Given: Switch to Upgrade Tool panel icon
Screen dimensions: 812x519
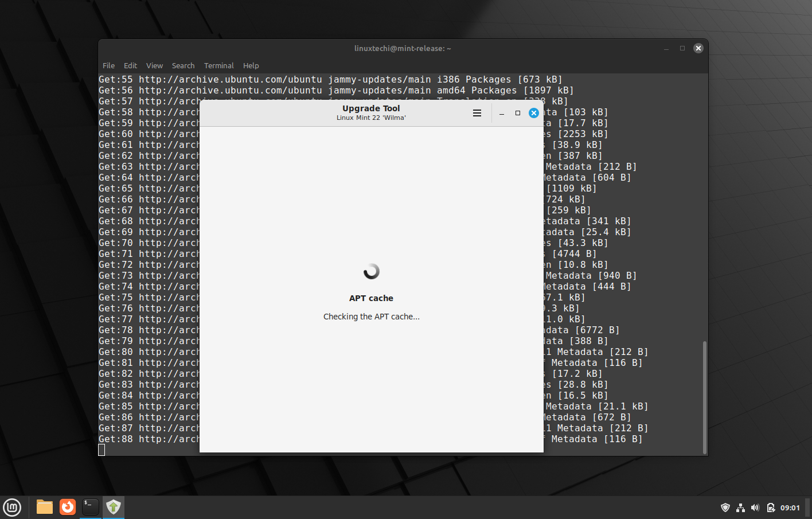Looking at the screenshot, I should click(114, 507).
